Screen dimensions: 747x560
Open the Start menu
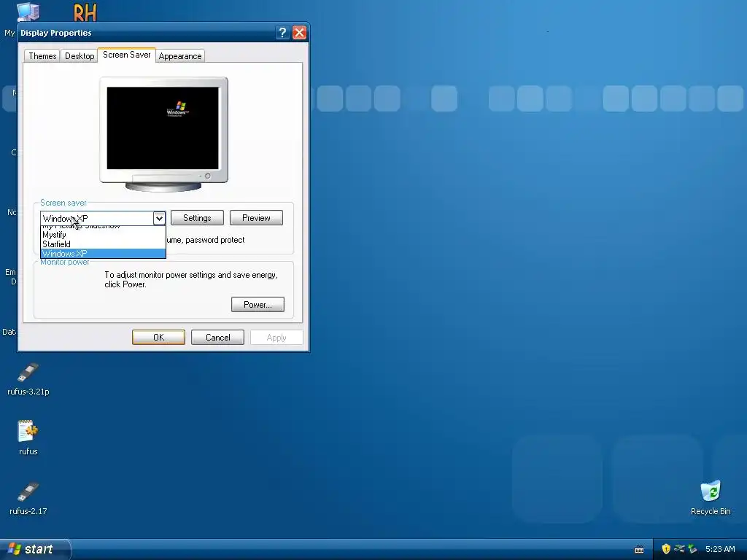click(35, 549)
